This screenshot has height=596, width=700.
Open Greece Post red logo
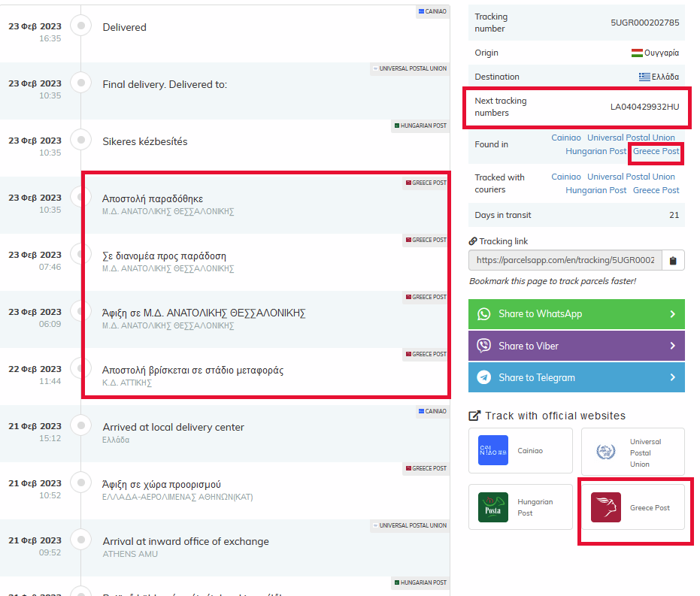click(606, 507)
